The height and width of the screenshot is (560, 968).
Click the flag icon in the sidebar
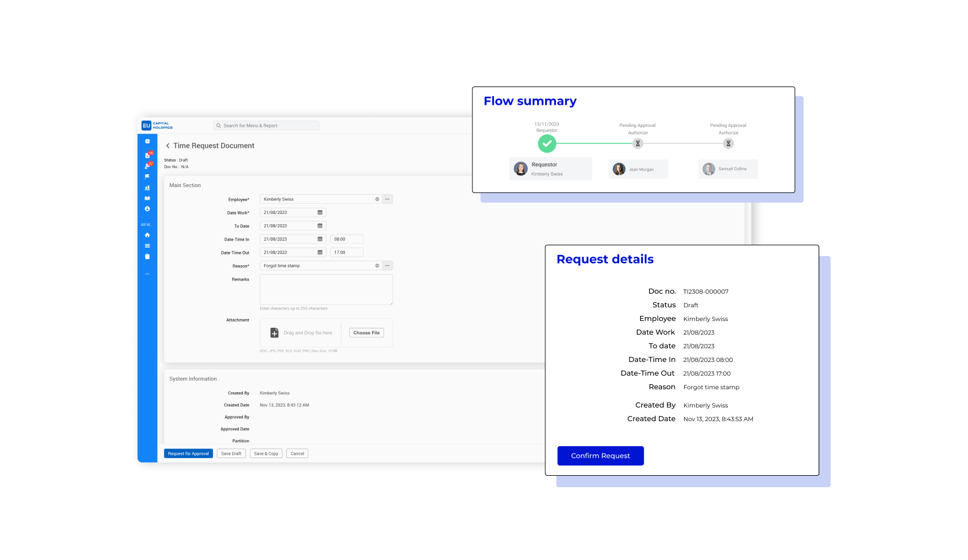[147, 176]
